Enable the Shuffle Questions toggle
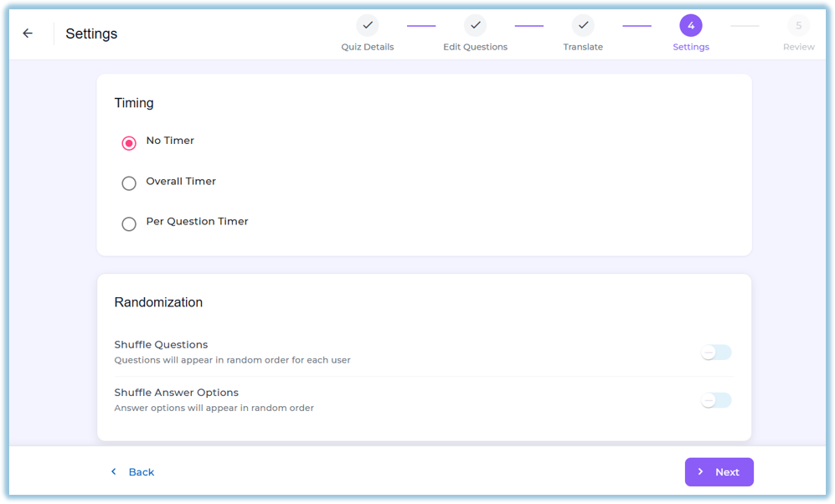The height and width of the screenshot is (504, 835). point(716,352)
